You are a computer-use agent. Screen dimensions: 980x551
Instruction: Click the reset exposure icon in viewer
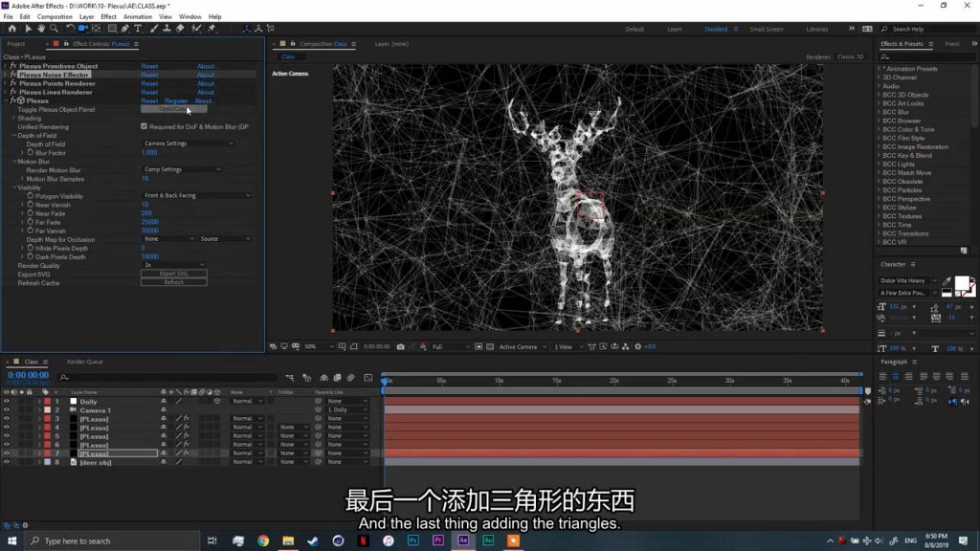(638, 346)
